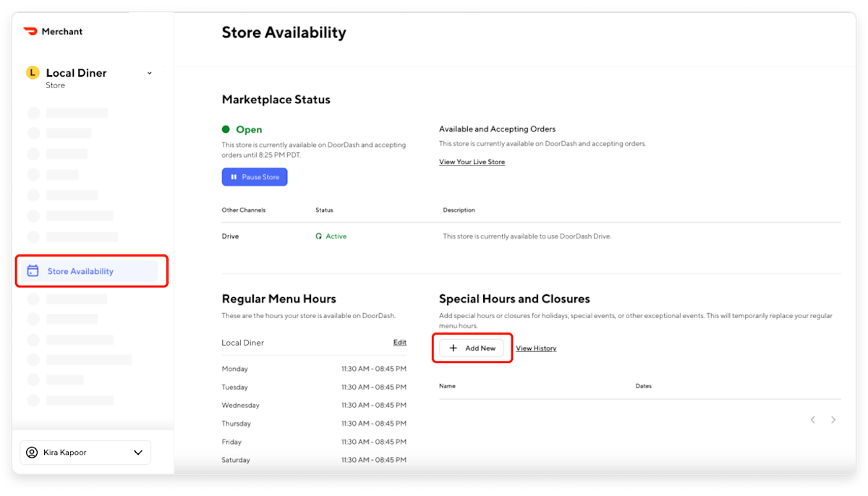This screenshot has height=496, width=868.
Task: Go to previous page of special hours
Action: 813,419
